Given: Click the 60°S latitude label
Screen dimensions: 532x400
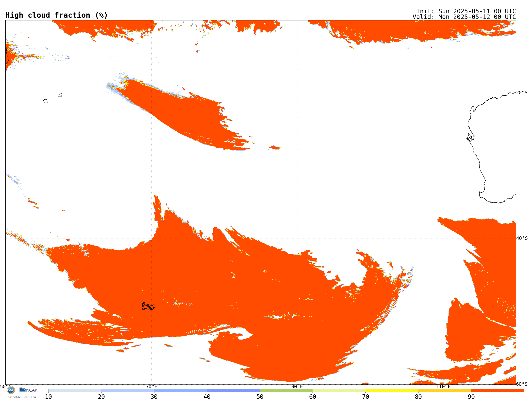Looking at the screenshot, I should (522, 384).
